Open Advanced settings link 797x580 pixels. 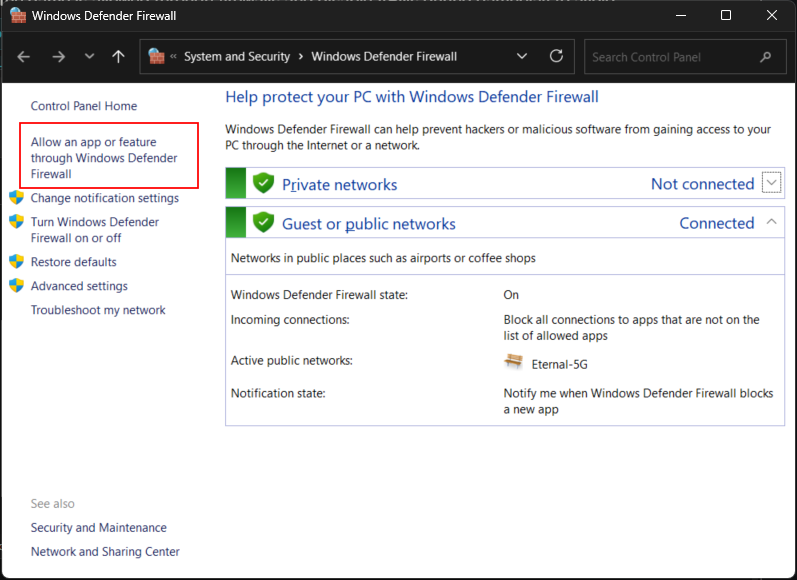79,286
